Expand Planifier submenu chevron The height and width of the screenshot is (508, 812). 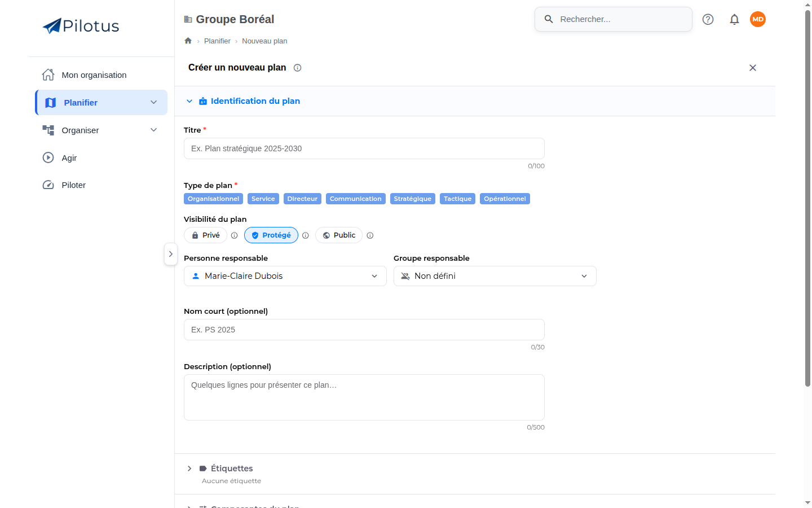(x=154, y=102)
